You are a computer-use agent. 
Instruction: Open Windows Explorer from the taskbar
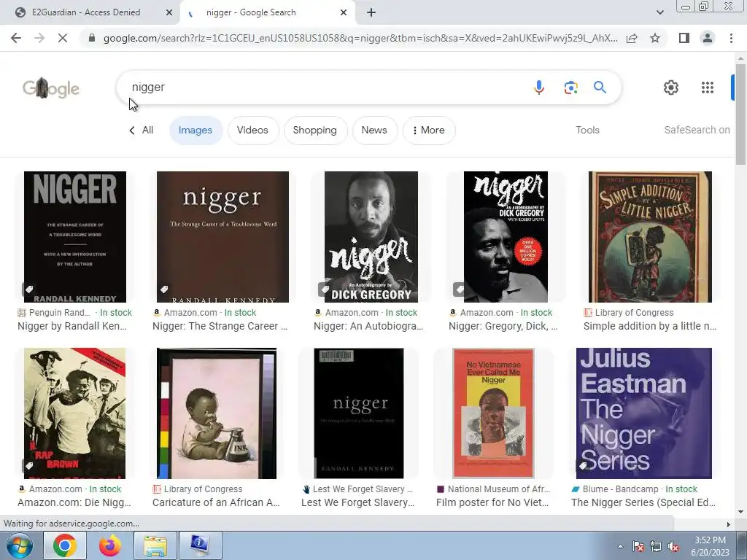[x=155, y=545]
